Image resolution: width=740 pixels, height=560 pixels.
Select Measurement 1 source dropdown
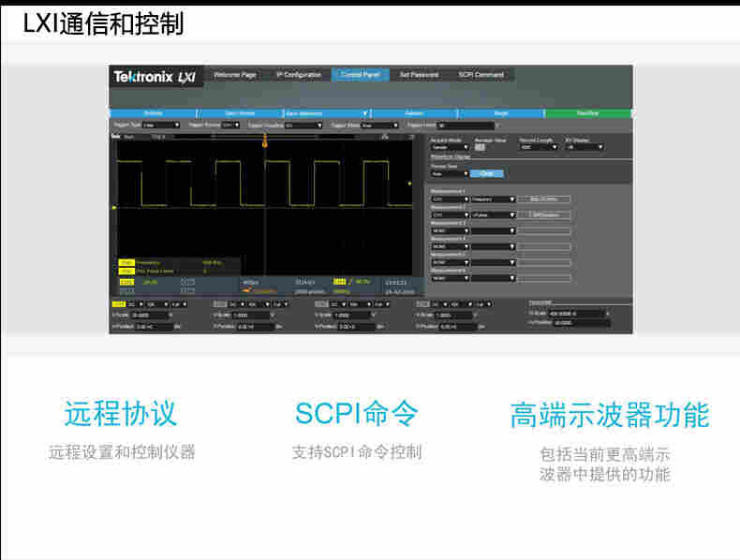point(450,199)
